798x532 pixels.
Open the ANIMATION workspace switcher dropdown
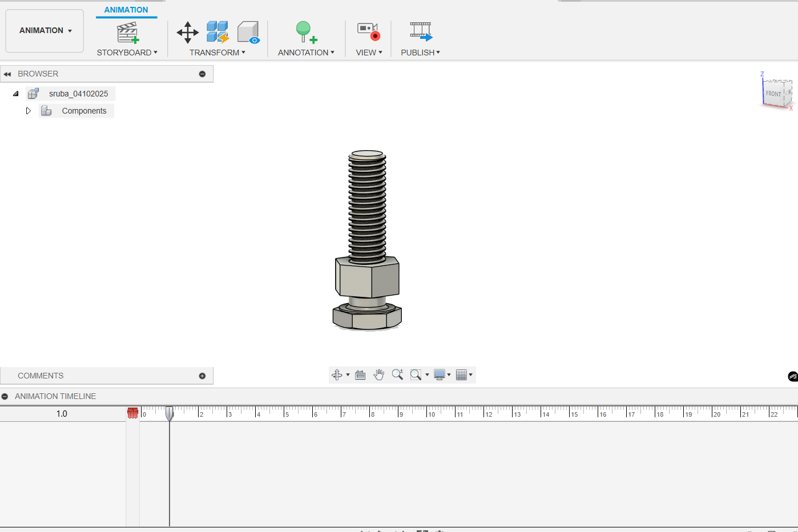(45, 31)
